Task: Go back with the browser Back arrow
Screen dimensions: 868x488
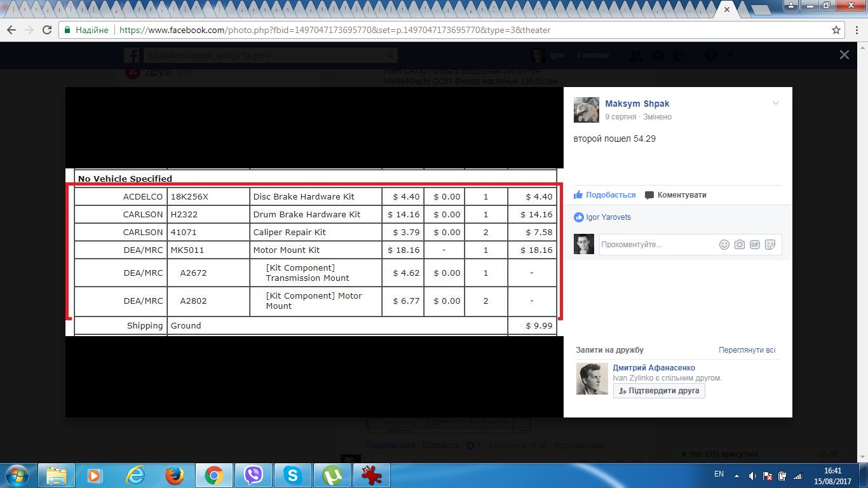Action: click(11, 30)
